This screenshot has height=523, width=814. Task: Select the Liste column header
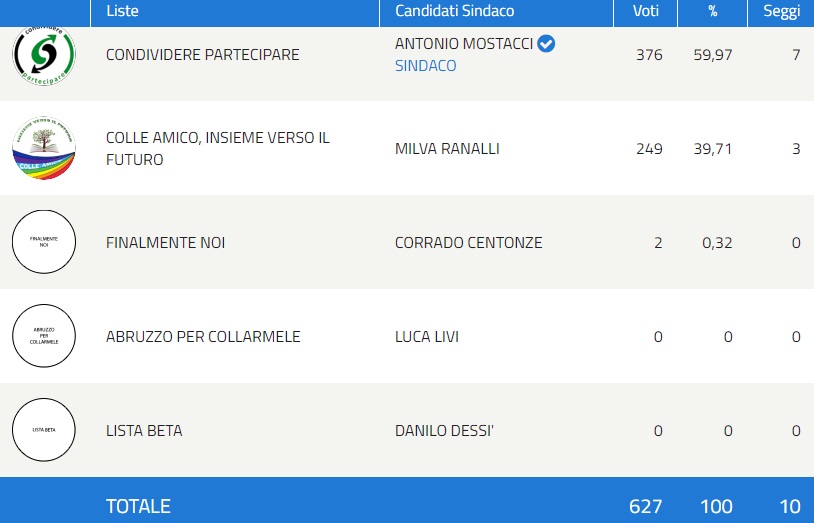tap(123, 11)
